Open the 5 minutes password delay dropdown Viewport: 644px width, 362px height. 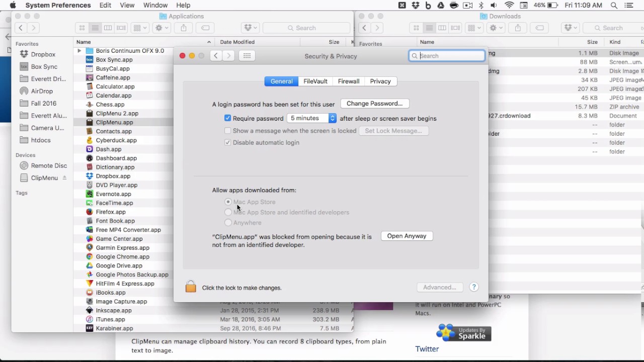click(x=311, y=118)
